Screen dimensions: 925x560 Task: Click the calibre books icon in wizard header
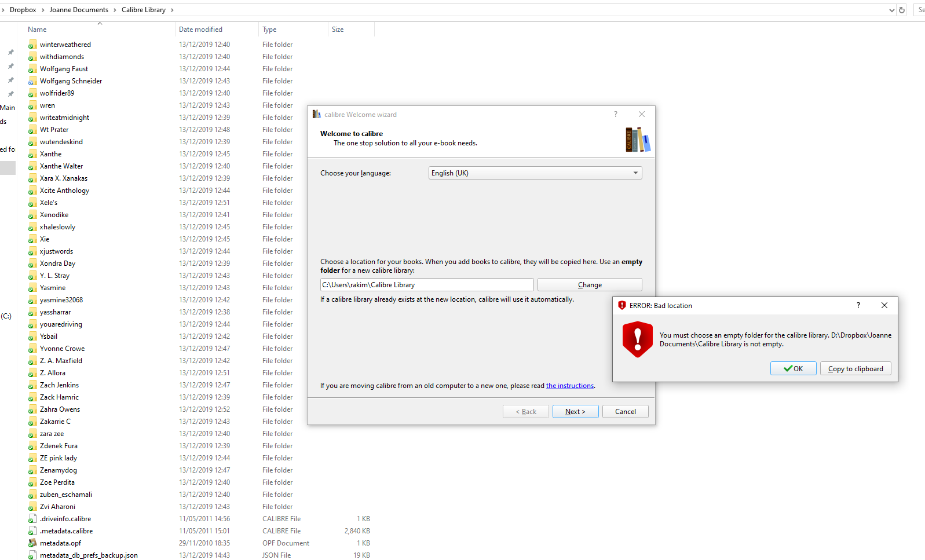[x=638, y=140]
